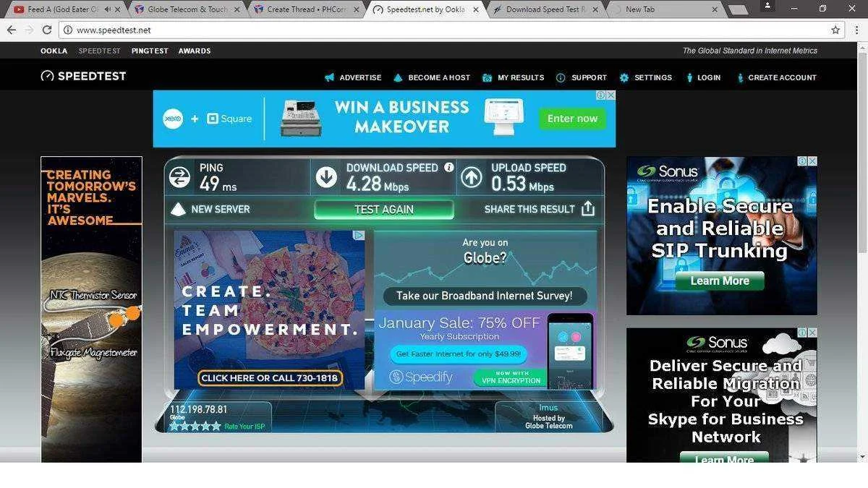The width and height of the screenshot is (868, 488).
Task: Click the Rate Your ISP link
Action: 244,427
